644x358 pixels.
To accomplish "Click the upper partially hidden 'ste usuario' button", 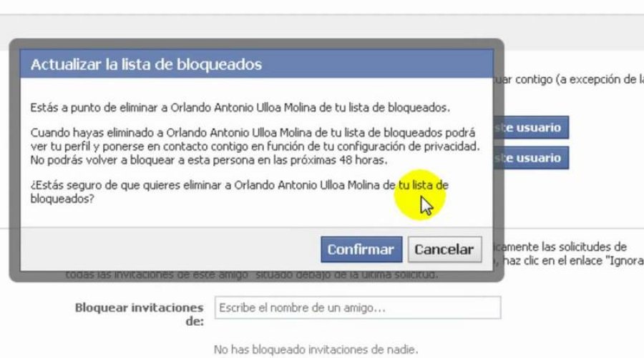I will click(x=531, y=127).
